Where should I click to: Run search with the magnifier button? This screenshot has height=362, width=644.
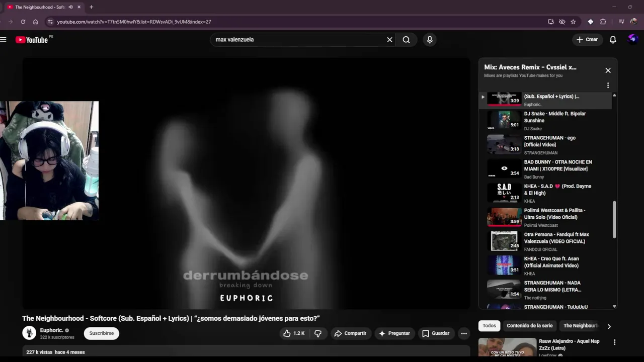[x=407, y=40]
